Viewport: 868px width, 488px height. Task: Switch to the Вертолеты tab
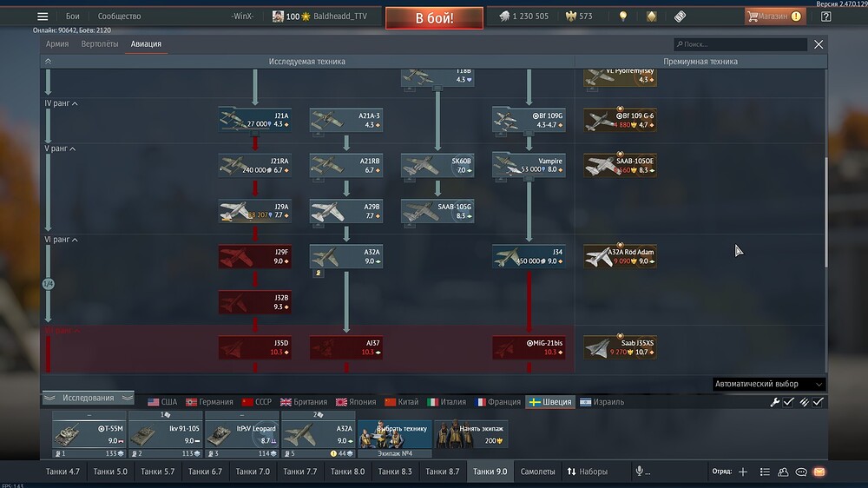click(x=100, y=43)
